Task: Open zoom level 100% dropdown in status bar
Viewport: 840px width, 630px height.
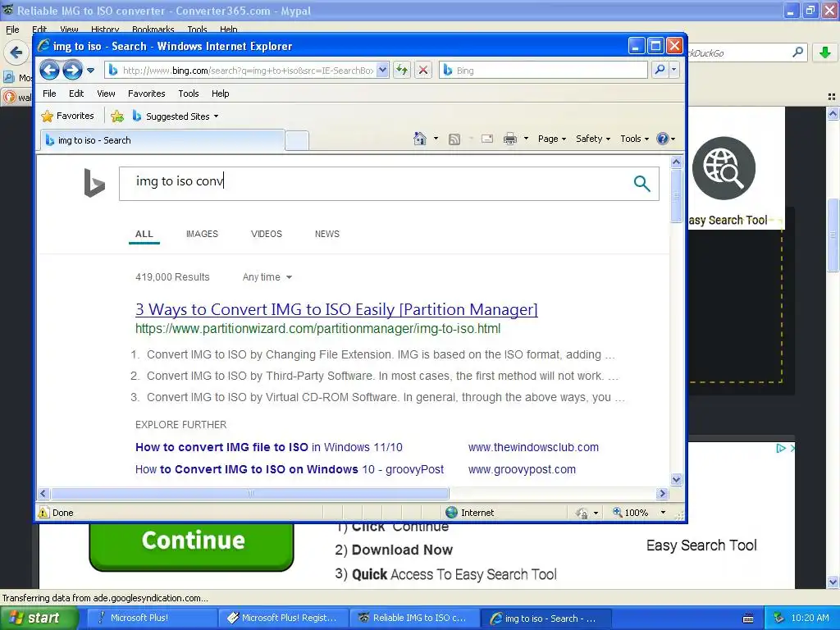Action: pos(663,513)
